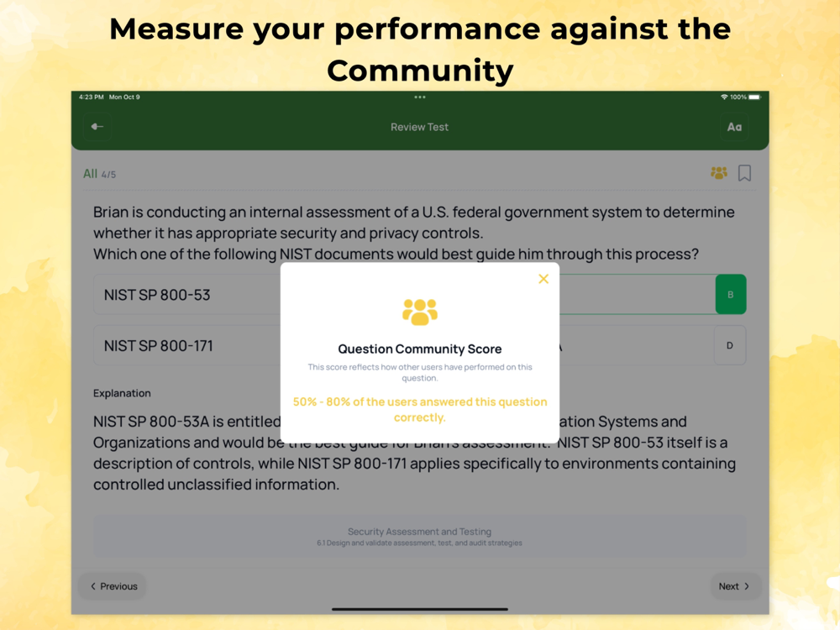
Task: Tap the home indicator bar at the bottom
Action: click(x=419, y=609)
